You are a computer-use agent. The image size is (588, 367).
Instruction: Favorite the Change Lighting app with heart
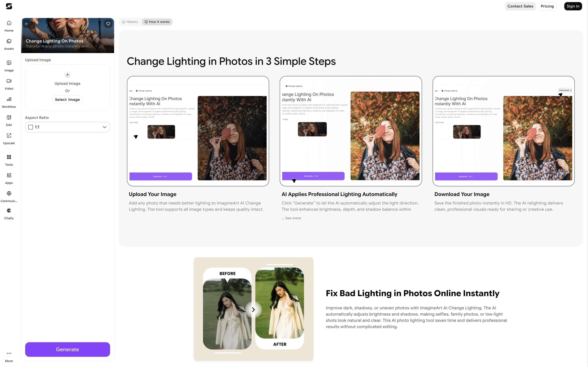coord(108,24)
